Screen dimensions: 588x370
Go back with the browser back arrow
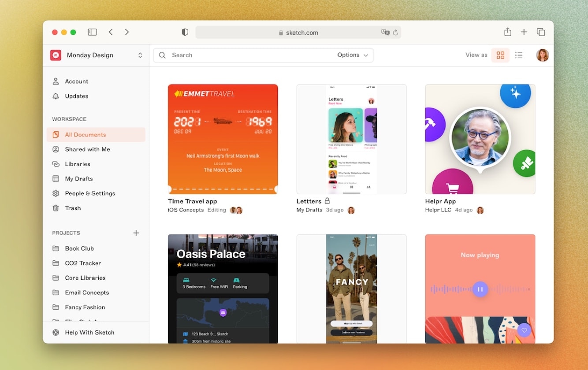point(111,32)
